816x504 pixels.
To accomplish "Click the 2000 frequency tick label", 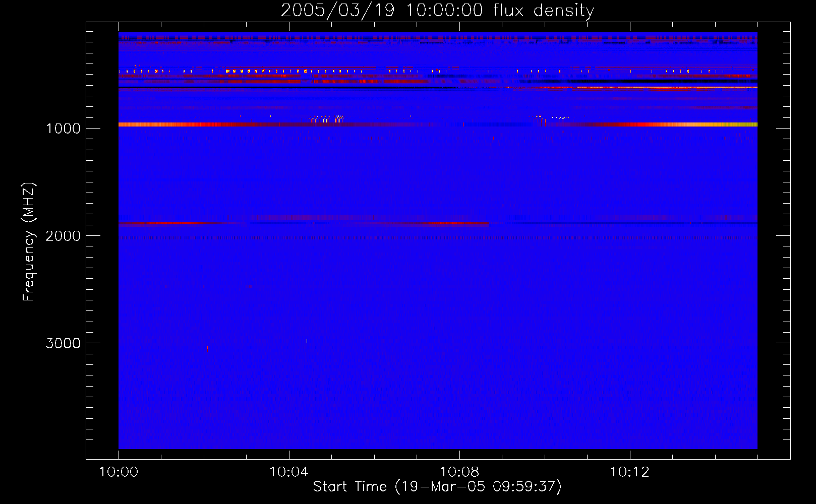I will pos(63,236).
